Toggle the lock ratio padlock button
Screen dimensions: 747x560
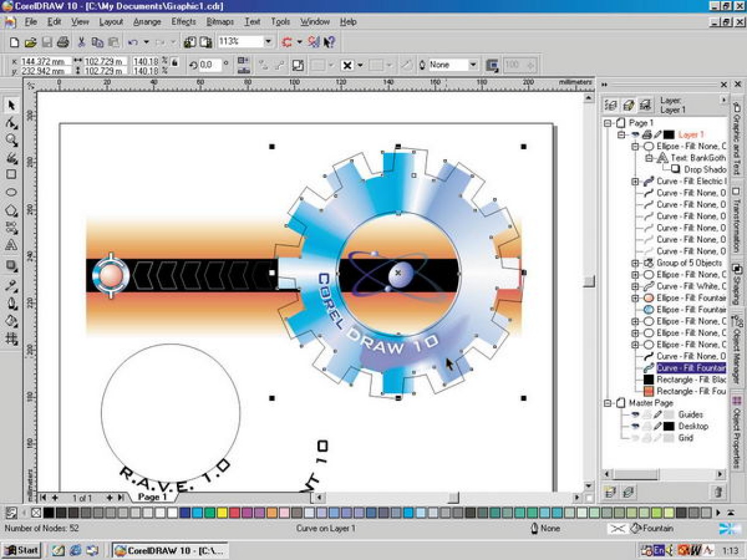coord(174,62)
